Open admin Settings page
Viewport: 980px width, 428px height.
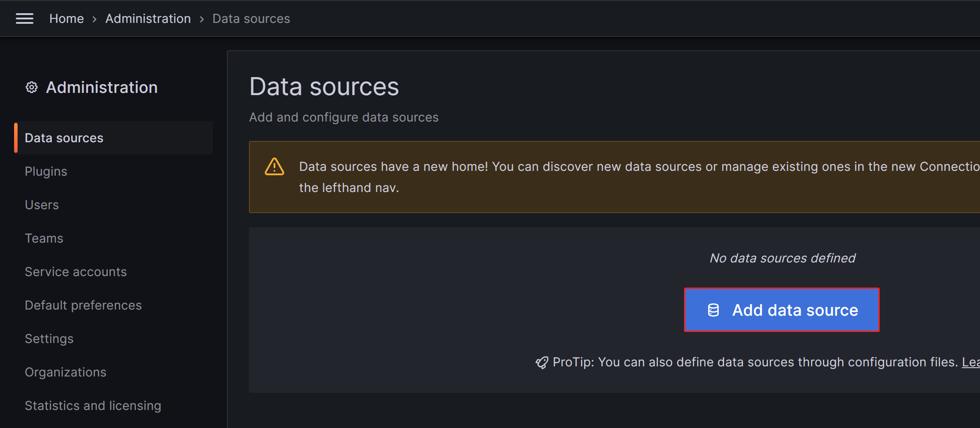pyautogui.click(x=49, y=339)
